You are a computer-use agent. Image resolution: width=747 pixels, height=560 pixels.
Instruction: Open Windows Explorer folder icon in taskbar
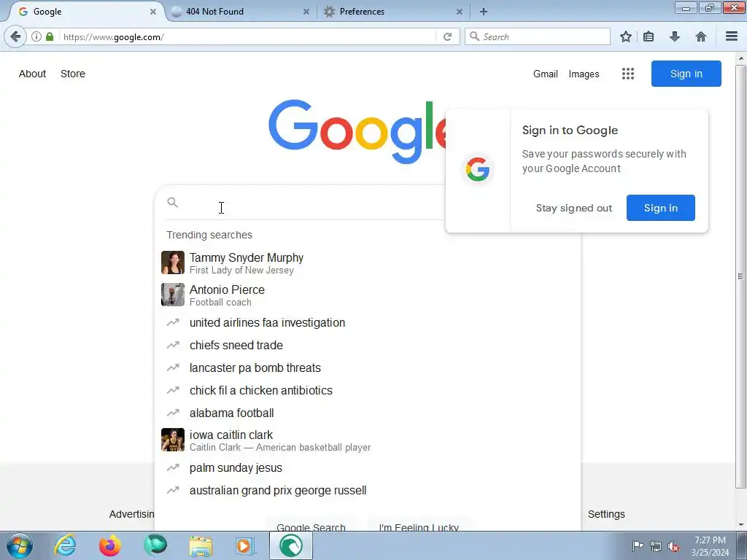coord(201,545)
